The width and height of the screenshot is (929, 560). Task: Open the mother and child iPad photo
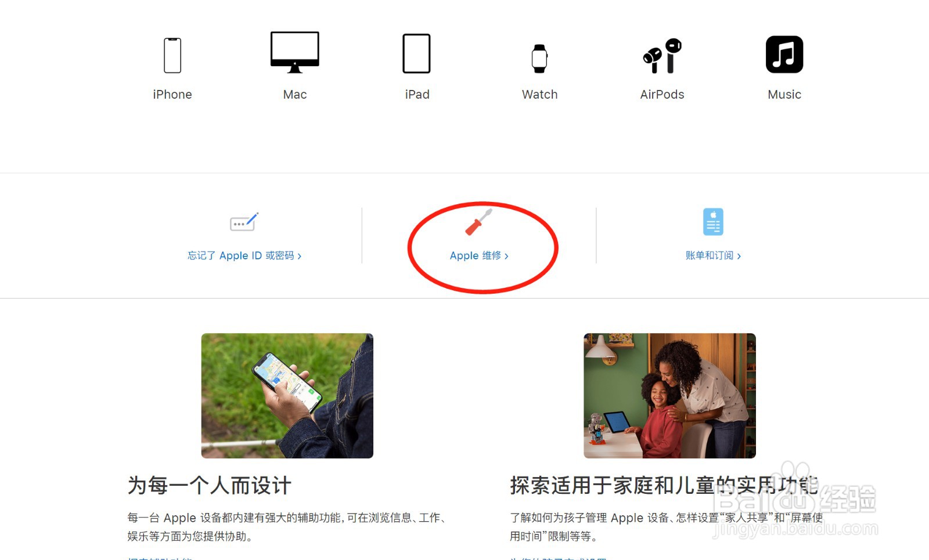[669, 396]
